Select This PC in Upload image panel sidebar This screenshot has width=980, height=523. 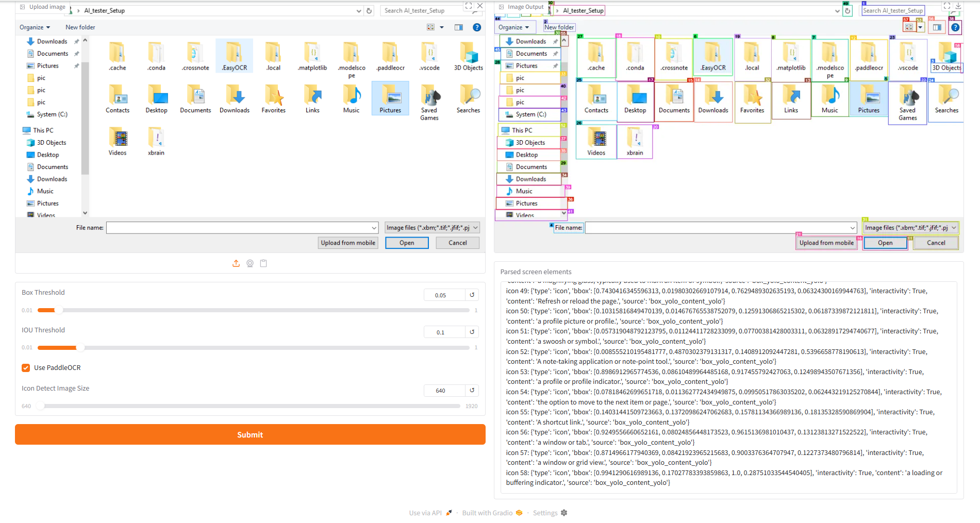tap(39, 130)
